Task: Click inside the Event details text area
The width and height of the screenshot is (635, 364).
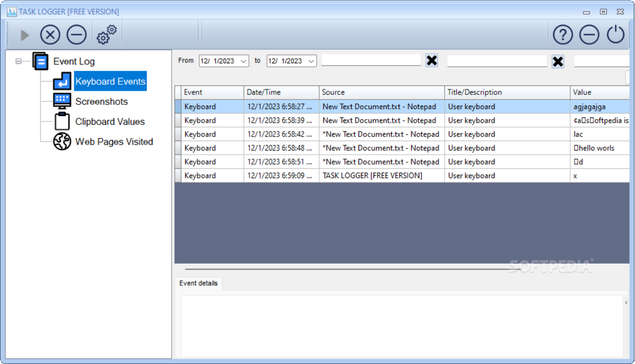Action: tap(402, 326)
